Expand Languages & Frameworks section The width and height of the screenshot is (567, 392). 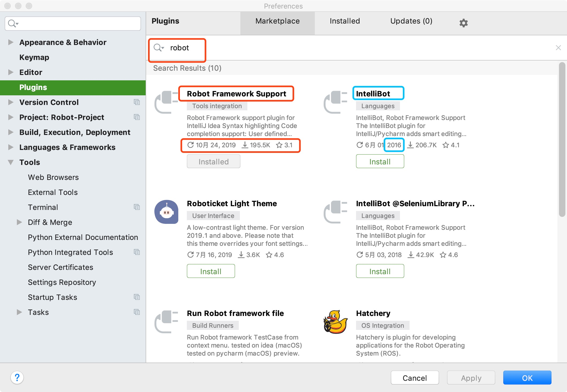point(11,147)
